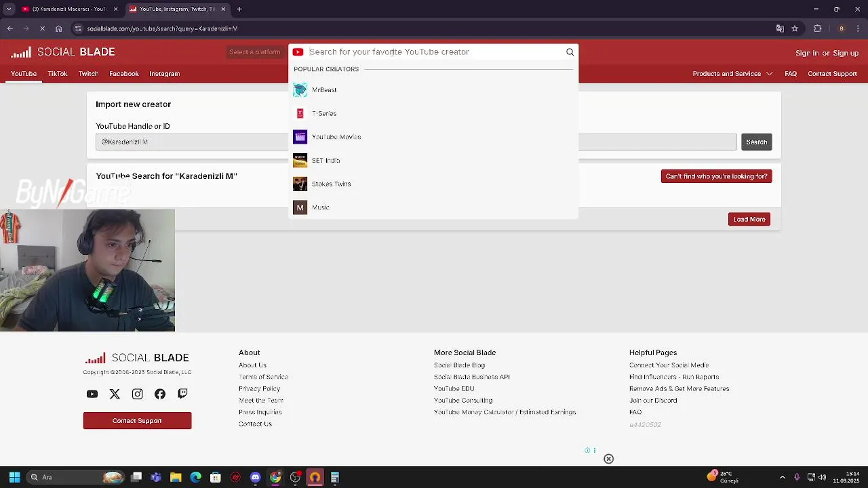
Task: Open File Explorer from the taskbar
Action: (x=176, y=477)
